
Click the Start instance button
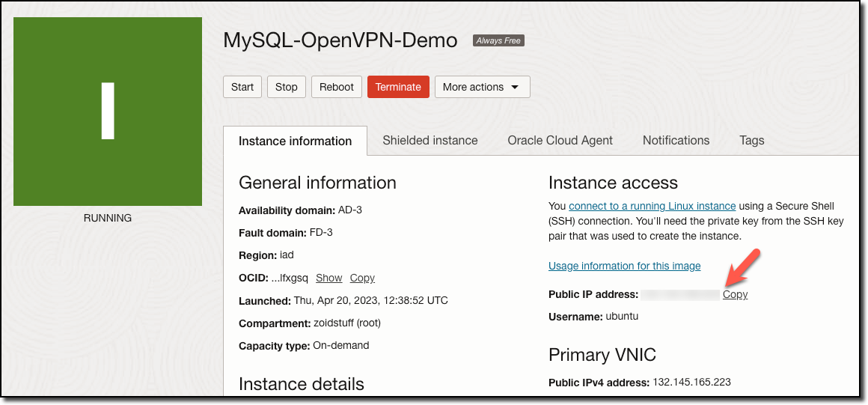pyautogui.click(x=242, y=87)
